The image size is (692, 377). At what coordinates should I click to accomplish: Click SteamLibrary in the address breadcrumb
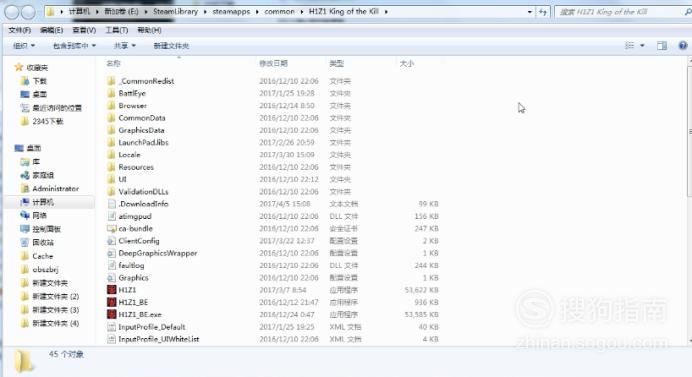tap(175, 11)
